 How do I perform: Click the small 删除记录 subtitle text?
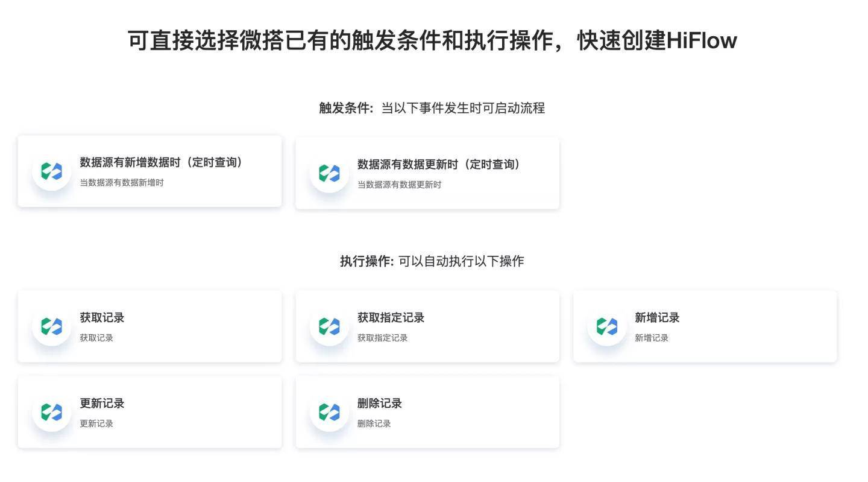pos(374,423)
